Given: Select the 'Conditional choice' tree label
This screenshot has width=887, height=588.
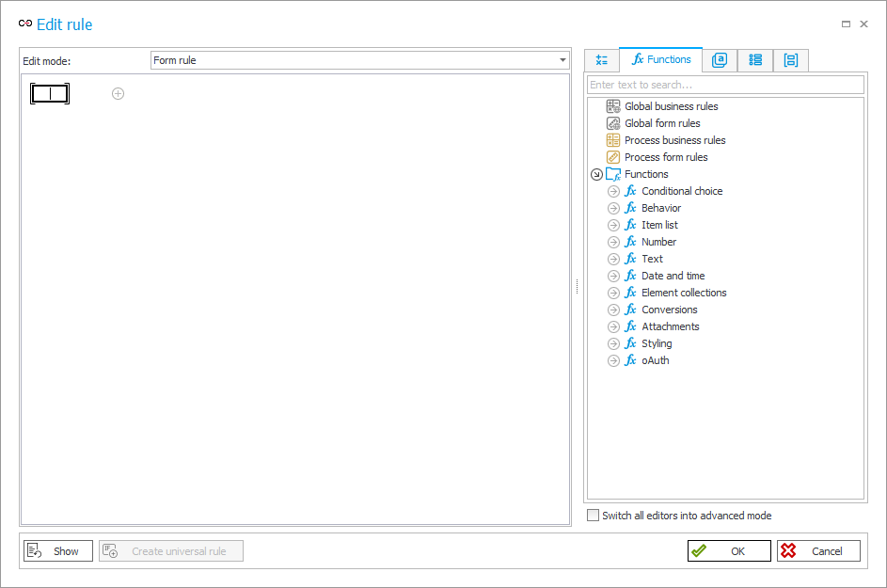Looking at the screenshot, I should coord(682,191).
